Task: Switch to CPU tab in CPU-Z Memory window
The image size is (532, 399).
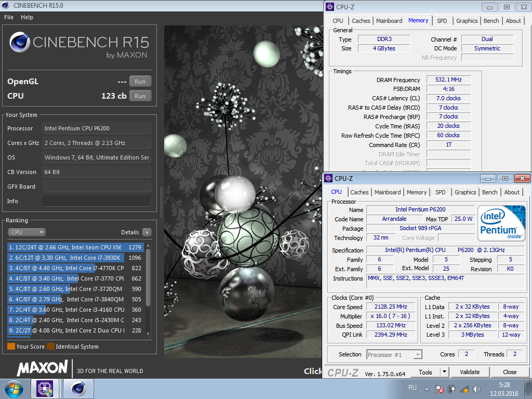Action: click(x=338, y=21)
